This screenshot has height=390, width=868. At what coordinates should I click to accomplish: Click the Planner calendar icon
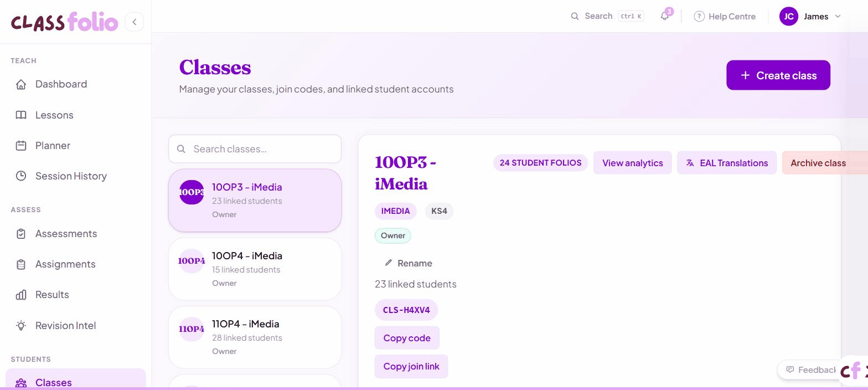click(21, 146)
